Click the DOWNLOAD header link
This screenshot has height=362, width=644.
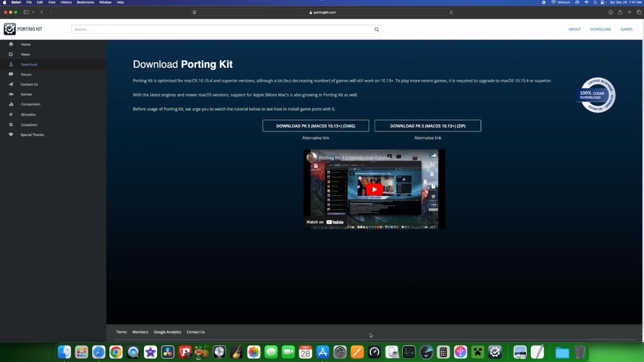(600, 29)
